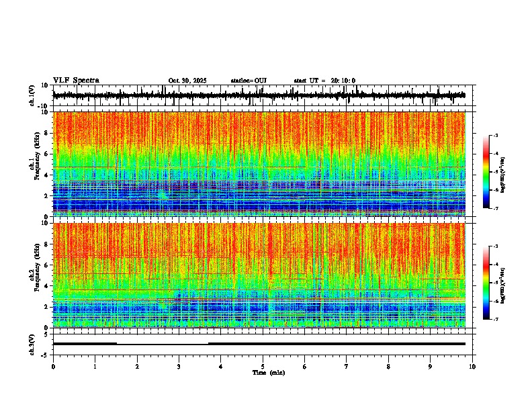Click time axis tick label "4"
This screenshot has width=532, height=411.
221,367
